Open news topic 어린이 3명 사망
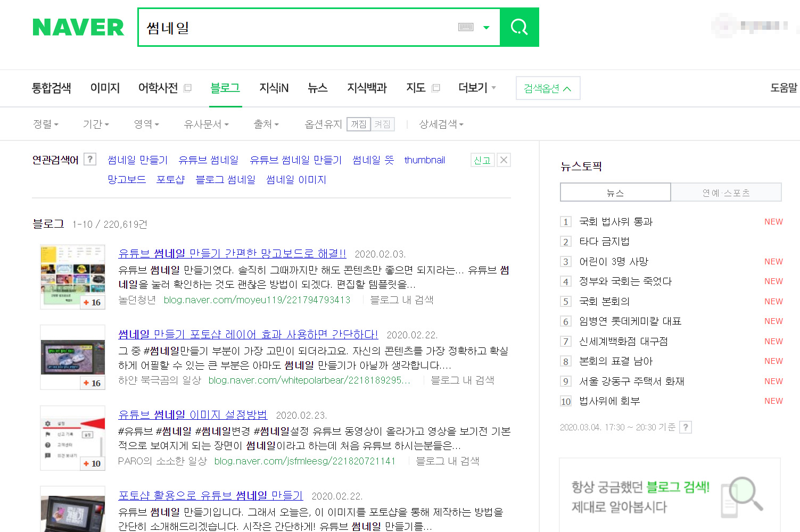Screen dimensions: 800x532 (614, 262)
